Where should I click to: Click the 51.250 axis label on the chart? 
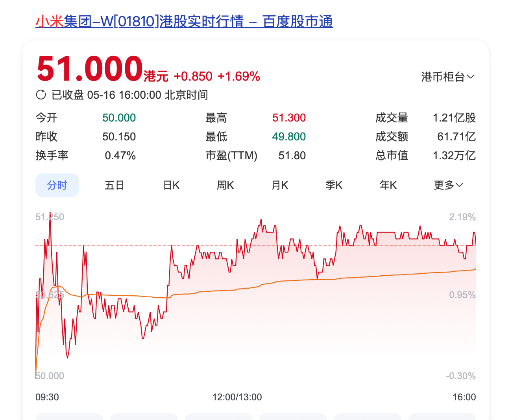pyautogui.click(x=50, y=217)
